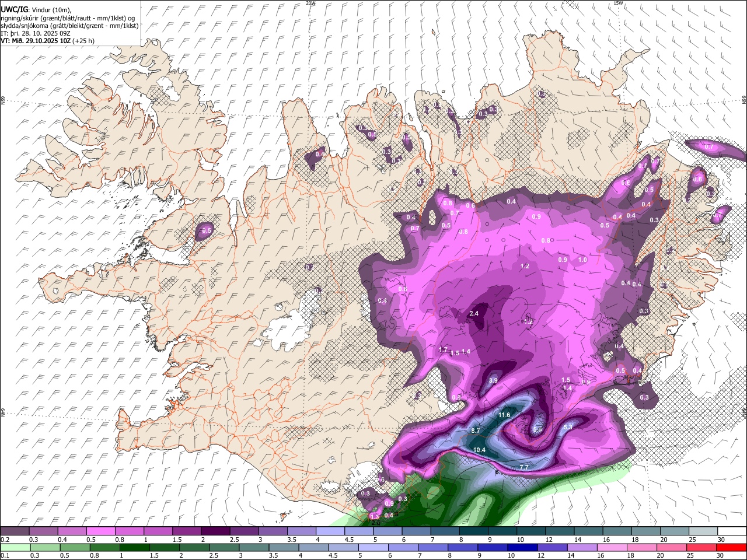
Task: Click the 'UWC/IG: Vindur (10m),' title text
Action: point(37,10)
